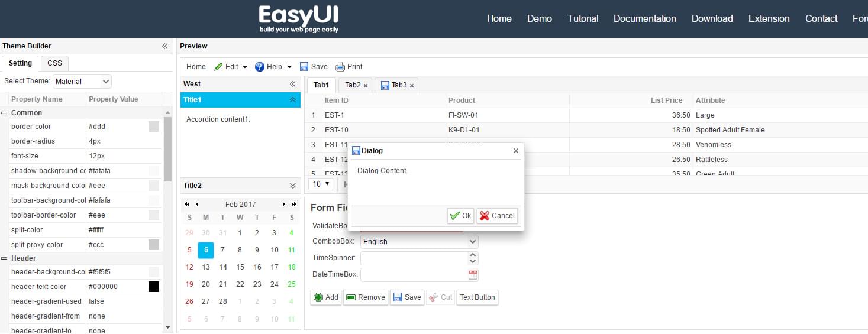Click the header-text-color black swatch
Screen dimensions: 868x334
(154, 287)
